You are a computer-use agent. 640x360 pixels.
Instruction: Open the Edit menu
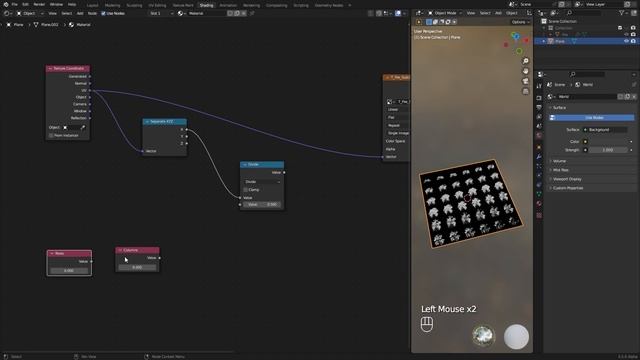tap(25, 4)
